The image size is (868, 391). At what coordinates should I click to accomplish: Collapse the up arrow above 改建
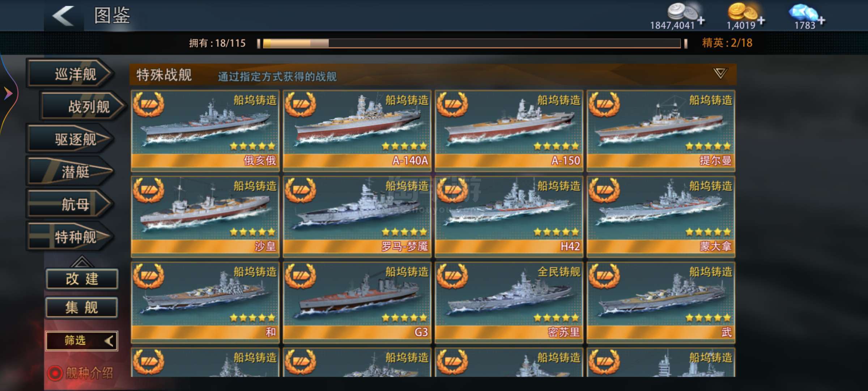point(81,261)
